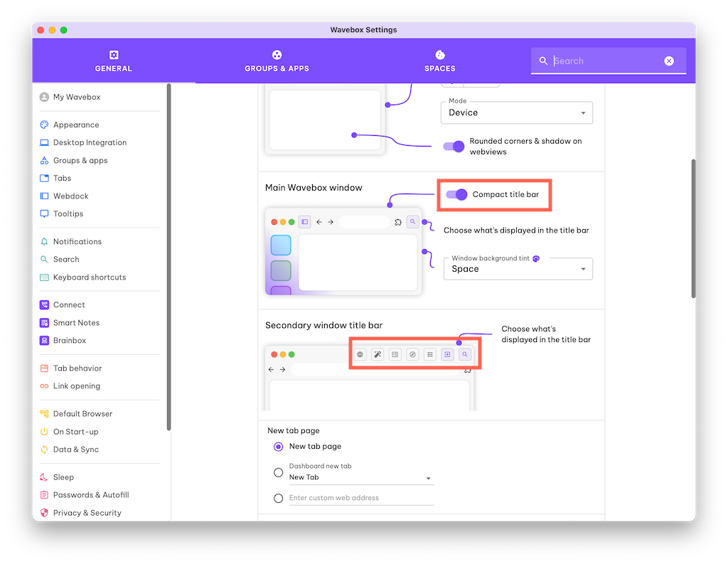This screenshot has width=728, height=564.
Task: Click the main content scrollbar
Action: tap(693, 228)
